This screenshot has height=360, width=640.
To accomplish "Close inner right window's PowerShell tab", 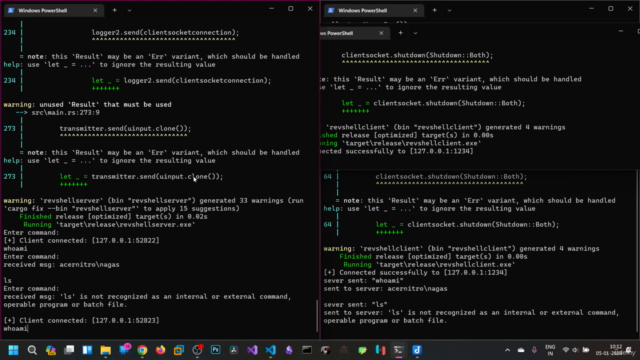I will [x=381, y=33].
